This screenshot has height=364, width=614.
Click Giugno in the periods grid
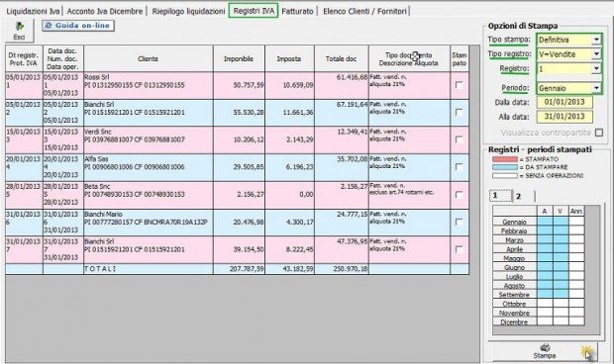[x=514, y=267]
